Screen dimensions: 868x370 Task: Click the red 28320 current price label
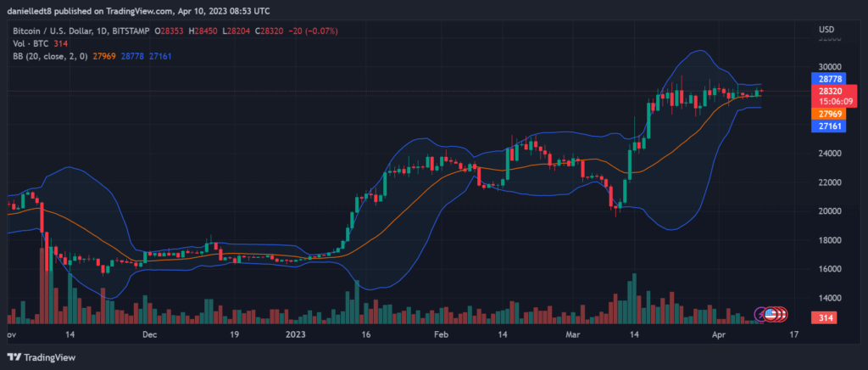pyautogui.click(x=831, y=91)
